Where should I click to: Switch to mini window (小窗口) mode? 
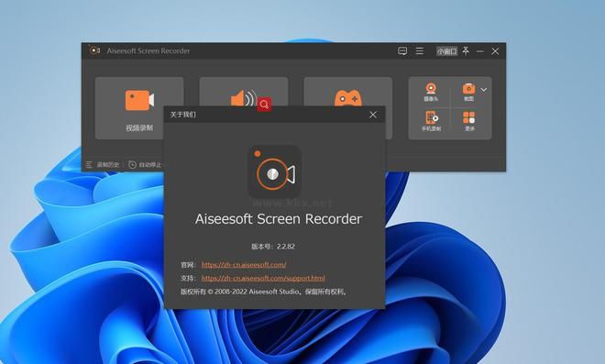point(446,51)
